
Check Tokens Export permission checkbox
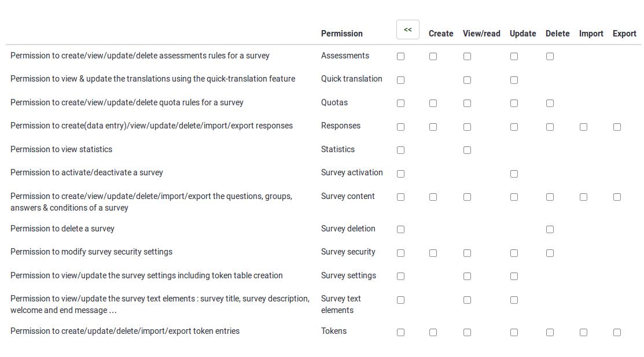coord(617,333)
